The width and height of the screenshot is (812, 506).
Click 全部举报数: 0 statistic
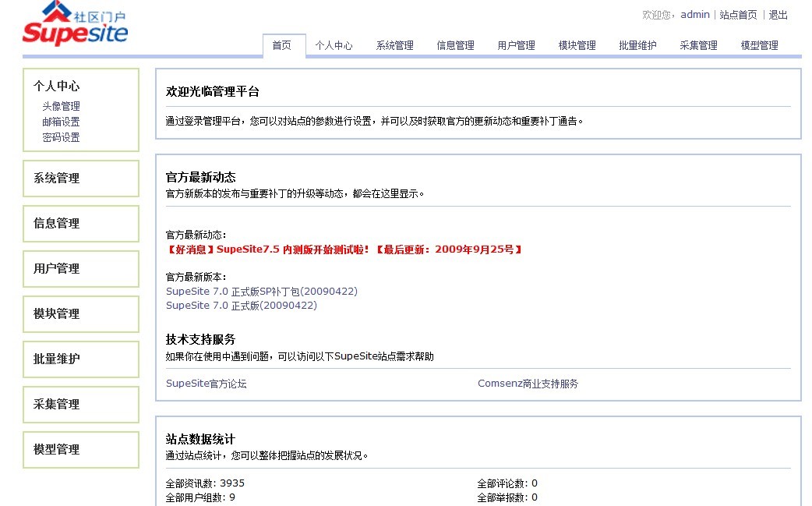507,497
